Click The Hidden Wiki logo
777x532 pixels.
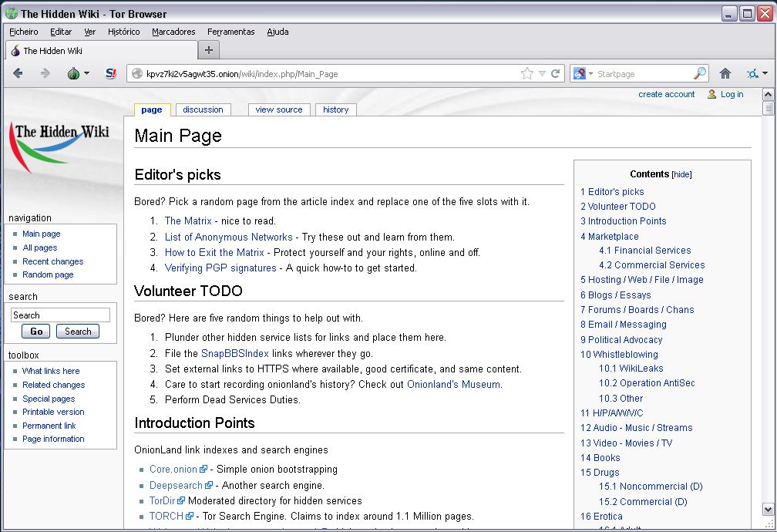pos(59,146)
